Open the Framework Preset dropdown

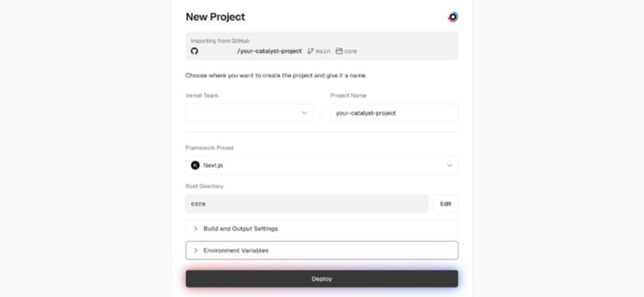(321, 165)
